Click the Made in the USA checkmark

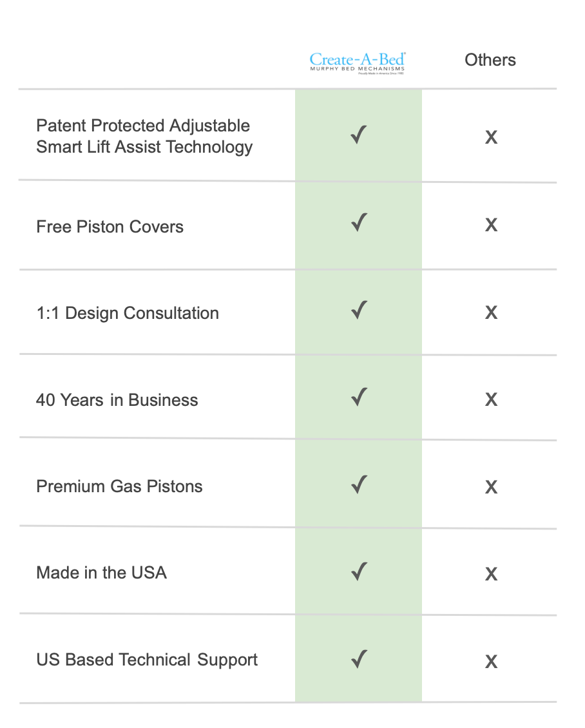click(359, 571)
